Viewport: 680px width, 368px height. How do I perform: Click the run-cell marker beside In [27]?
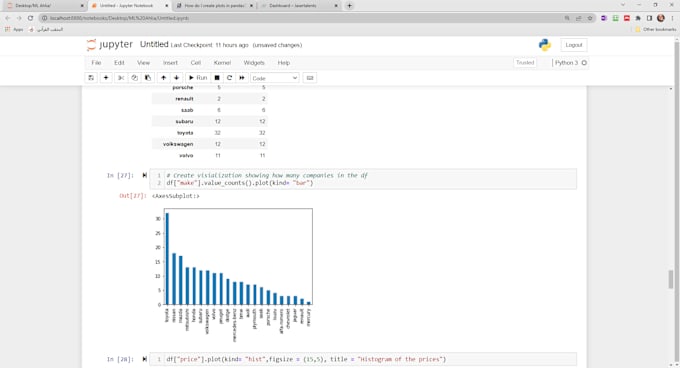pyautogui.click(x=144, y=176)
